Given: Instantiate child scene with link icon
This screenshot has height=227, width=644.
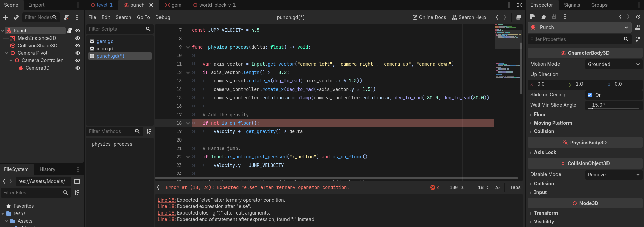Looking at the screenshot, I should (x=16, y=17).
